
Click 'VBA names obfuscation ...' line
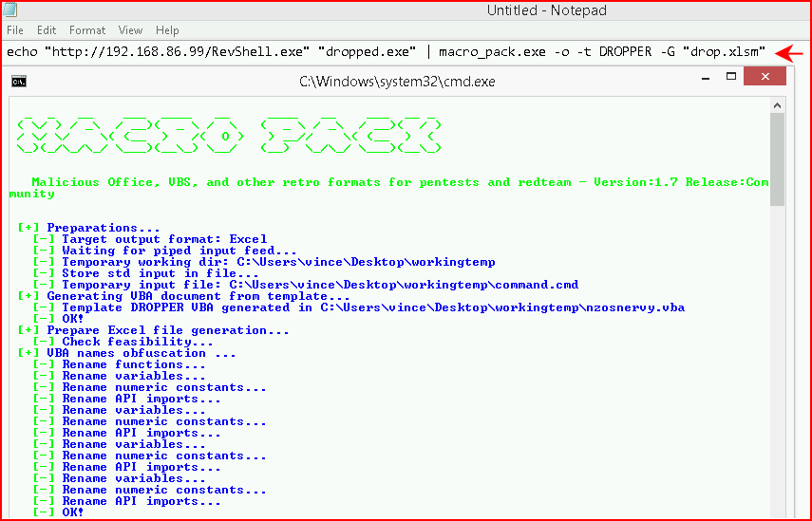click(x=127, y=353)
